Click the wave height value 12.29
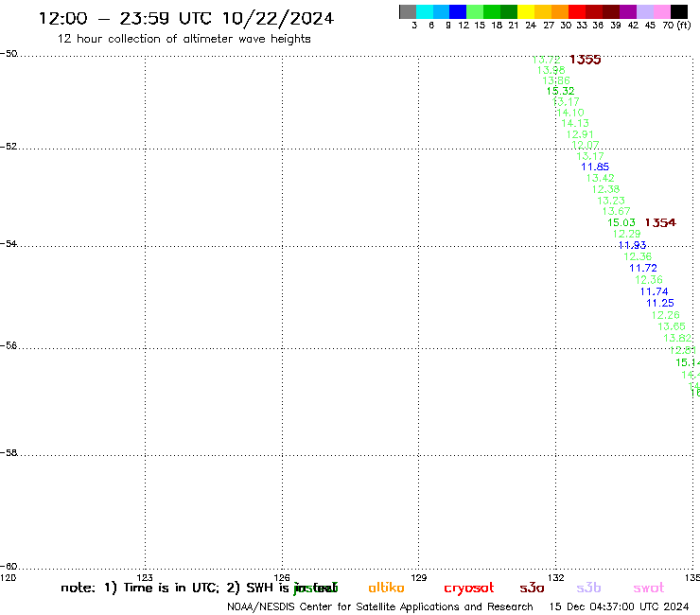Viewport: 700px width, 615px height. [627, 234]
